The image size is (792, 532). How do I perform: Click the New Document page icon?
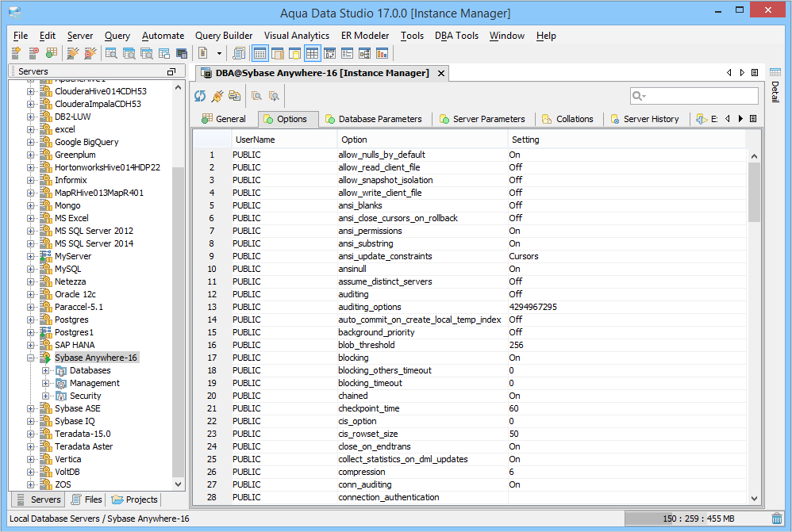pos(203,52)
